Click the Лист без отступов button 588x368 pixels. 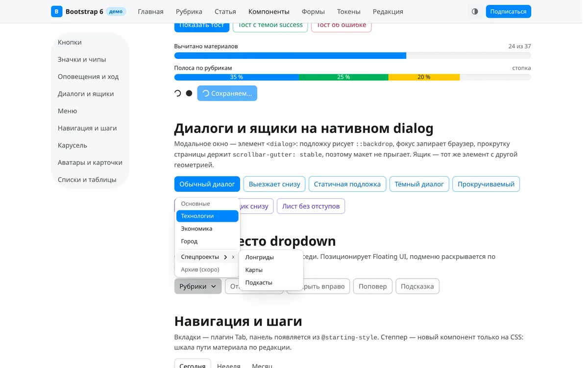(311, 206)
